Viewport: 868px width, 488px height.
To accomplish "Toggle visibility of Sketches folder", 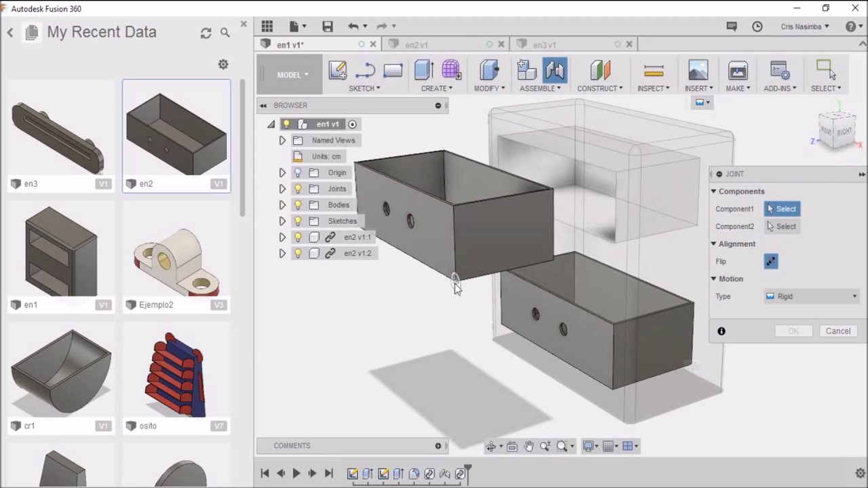I will (x=298, y=221).
